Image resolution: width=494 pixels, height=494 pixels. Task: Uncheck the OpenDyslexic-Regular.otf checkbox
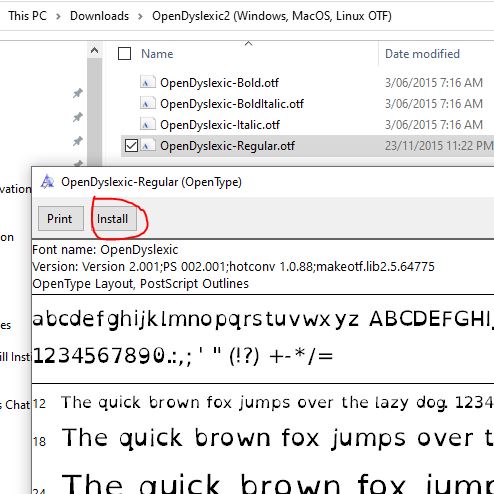(x=131, y=146)
